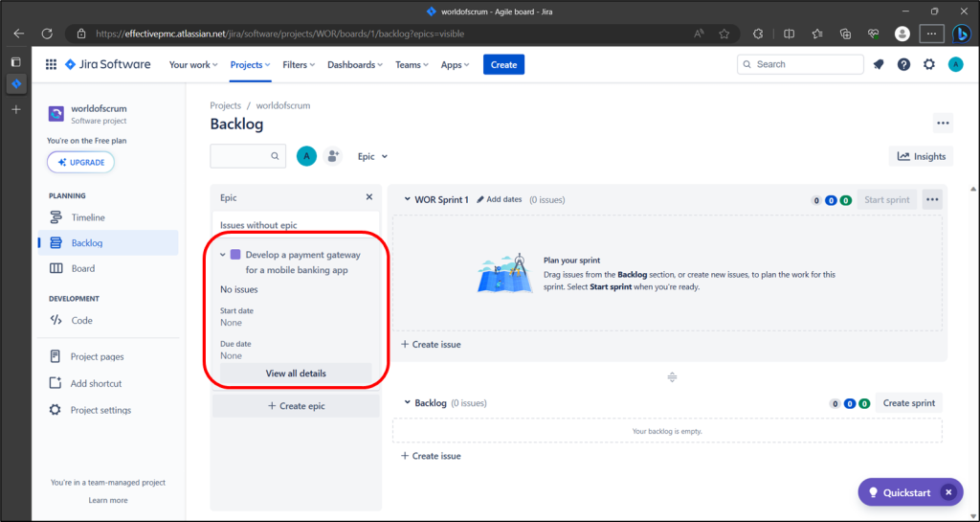Open the Help question mark icon
Screen dimensions: 980x522
click(x=903, y=64)
